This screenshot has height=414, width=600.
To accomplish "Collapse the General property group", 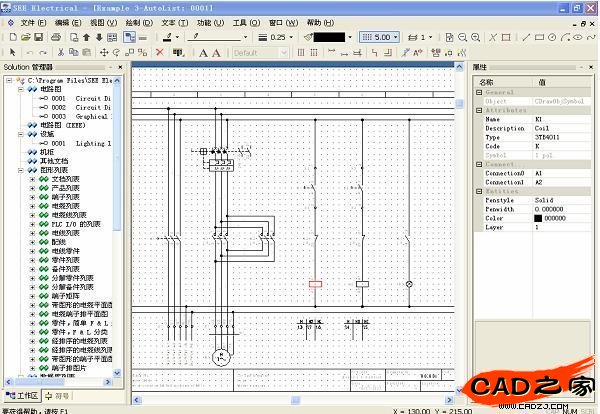I will (x=479, y=91).
